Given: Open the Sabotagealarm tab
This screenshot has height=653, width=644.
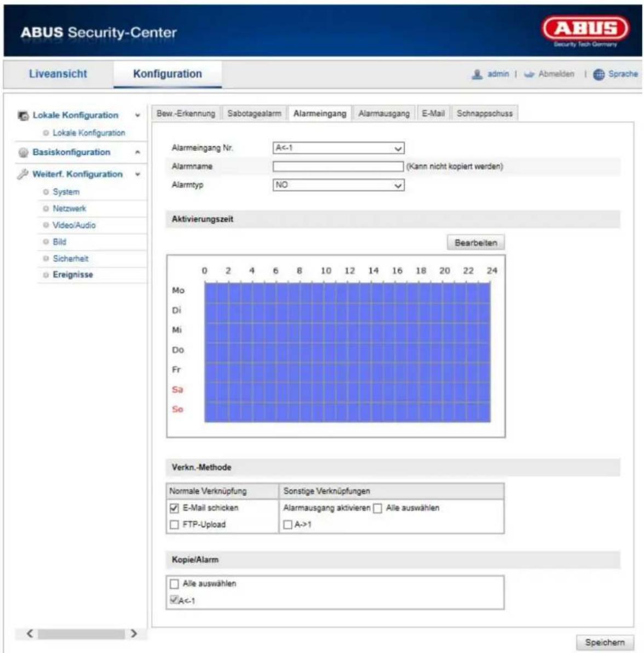Looking at the screenshot, I should pos(254,113).
